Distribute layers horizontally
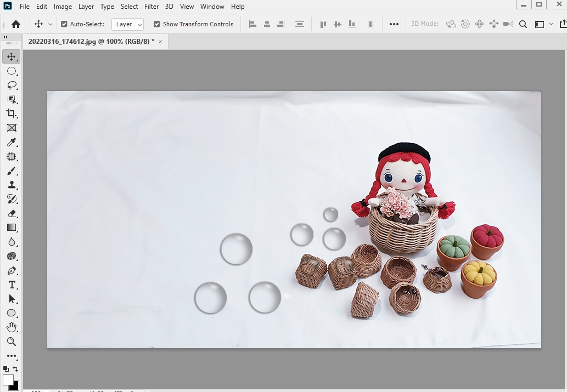 [370, 24]
